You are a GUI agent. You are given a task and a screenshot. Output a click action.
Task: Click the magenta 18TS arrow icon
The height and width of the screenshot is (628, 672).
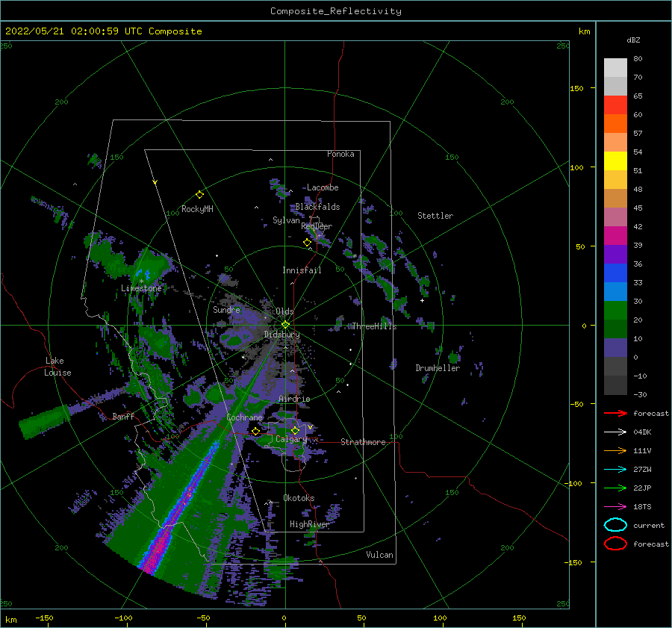[615, 507]
